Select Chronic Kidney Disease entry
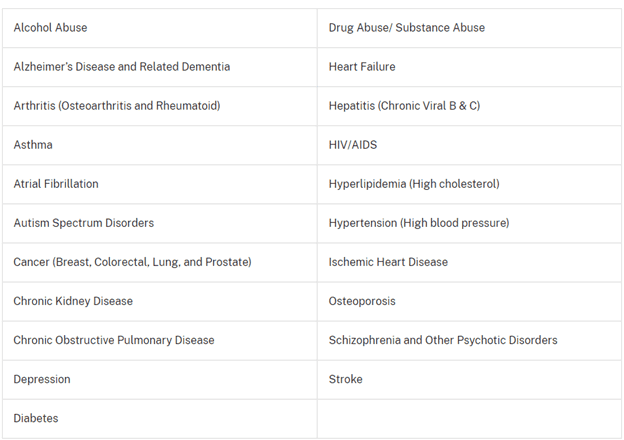The image size is (624, 440). coord(73,301)
